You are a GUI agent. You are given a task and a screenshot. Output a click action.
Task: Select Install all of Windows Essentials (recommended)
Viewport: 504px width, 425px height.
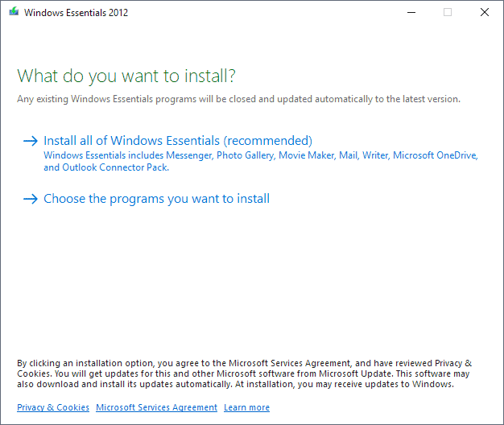click(x=178, y=141)
